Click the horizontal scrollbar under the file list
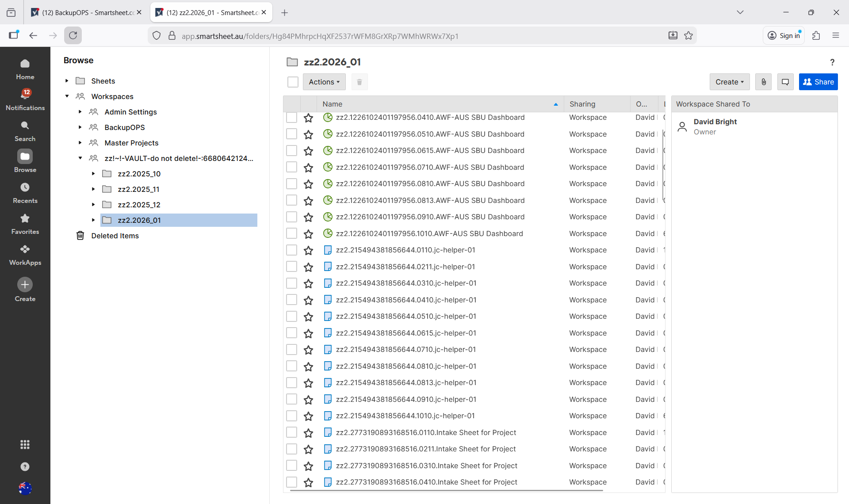This screenshot has height=504, width=849. pyautogui.click(x=447, y=490)
